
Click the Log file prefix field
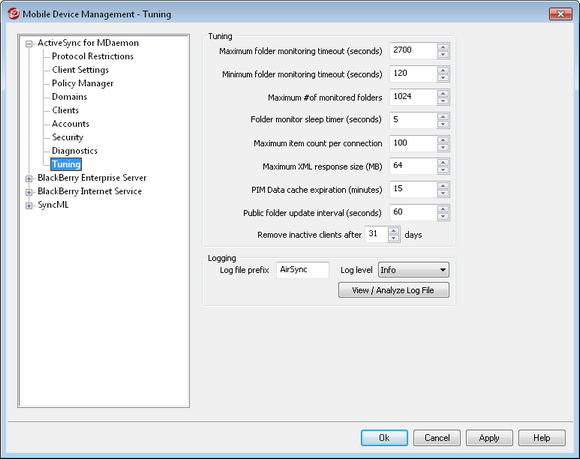303,270
